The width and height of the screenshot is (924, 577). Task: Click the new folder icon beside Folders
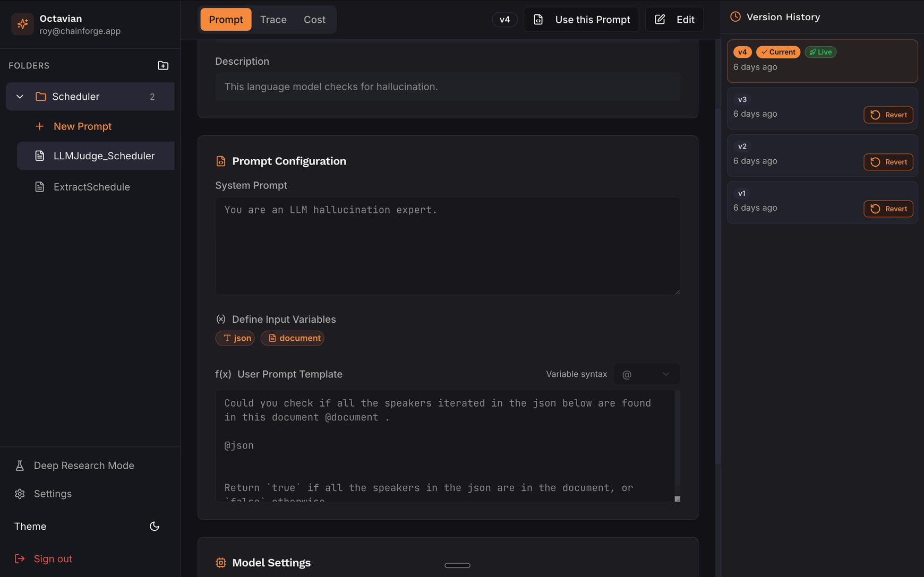coord(163,65)
